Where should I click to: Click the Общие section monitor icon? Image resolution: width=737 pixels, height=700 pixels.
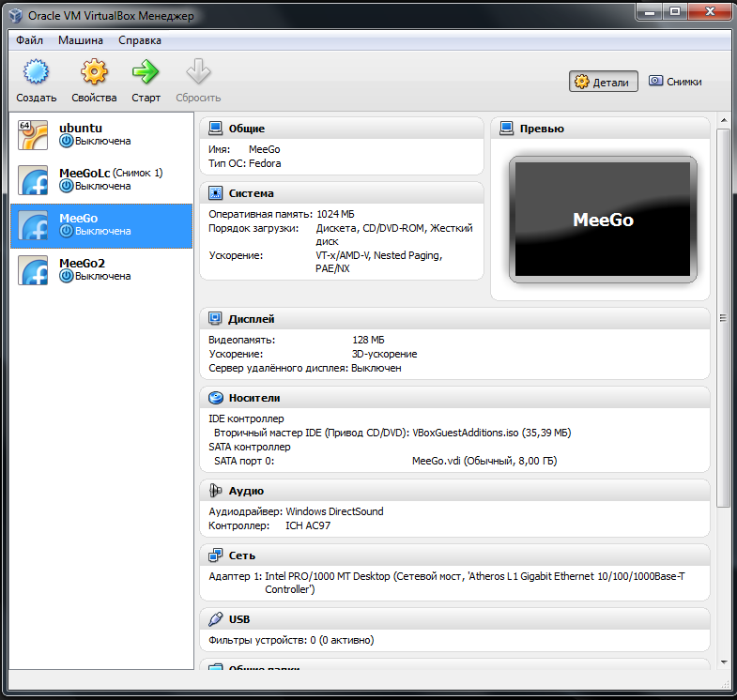coord(215,129)
